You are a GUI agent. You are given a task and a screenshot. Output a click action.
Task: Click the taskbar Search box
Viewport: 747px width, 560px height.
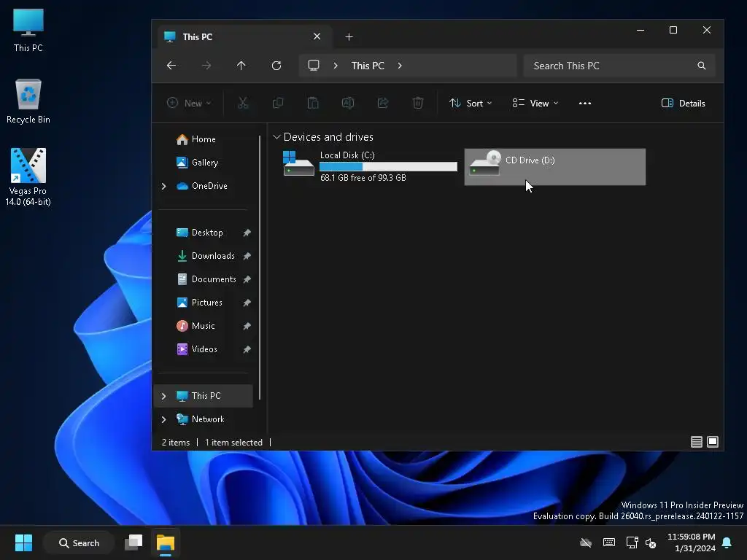tap(79, 542)
